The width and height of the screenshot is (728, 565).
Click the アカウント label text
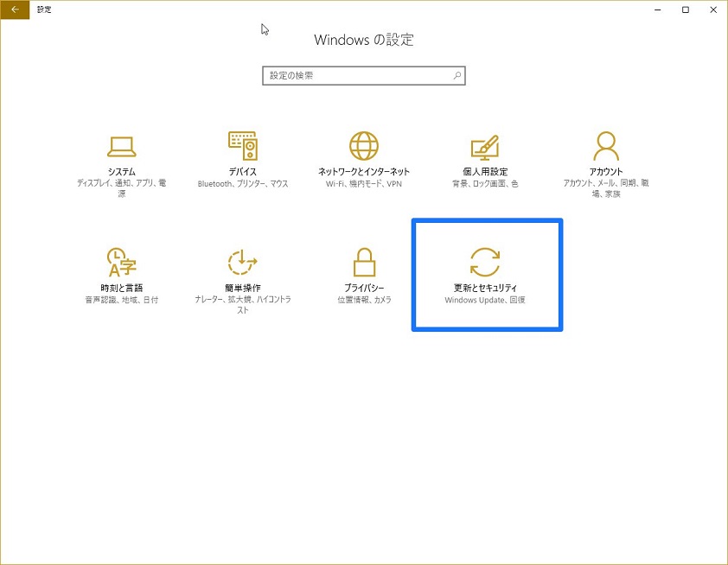[x=606, y=172]
